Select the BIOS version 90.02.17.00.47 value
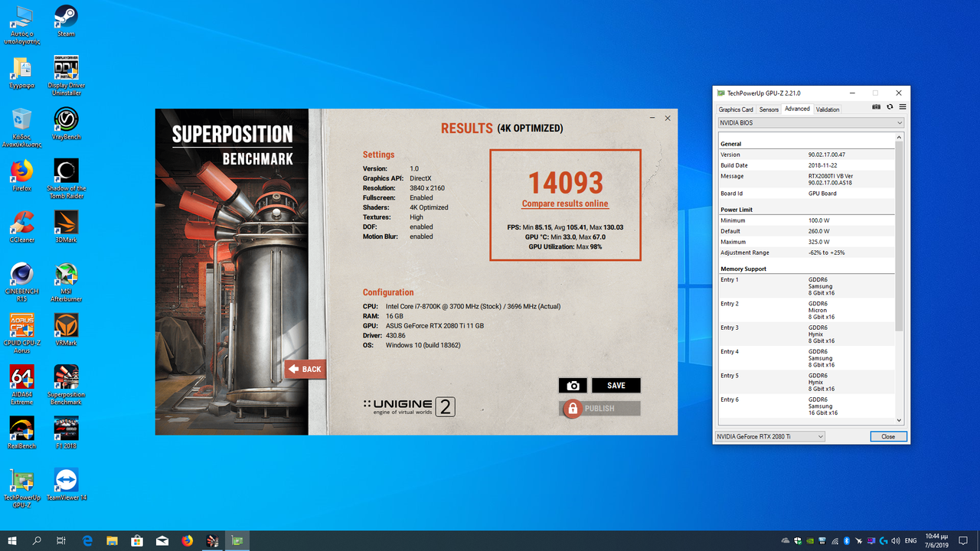The image size is (980, 551). coord(827,155)
